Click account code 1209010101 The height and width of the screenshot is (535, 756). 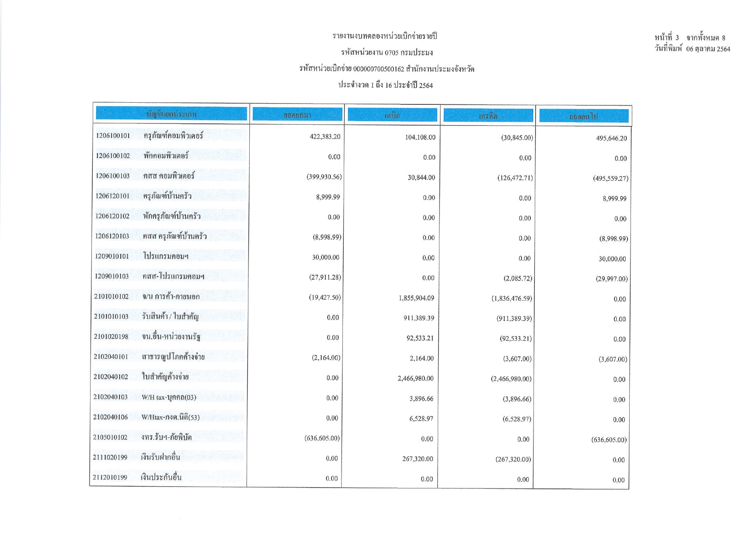[112, 256]
